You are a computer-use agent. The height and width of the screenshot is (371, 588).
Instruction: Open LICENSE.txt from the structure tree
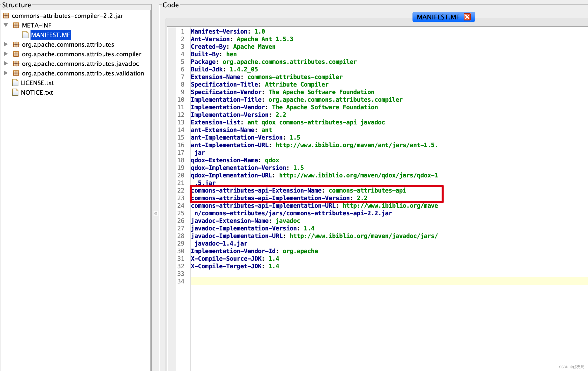pyautogui.click(x=37, y=83)
